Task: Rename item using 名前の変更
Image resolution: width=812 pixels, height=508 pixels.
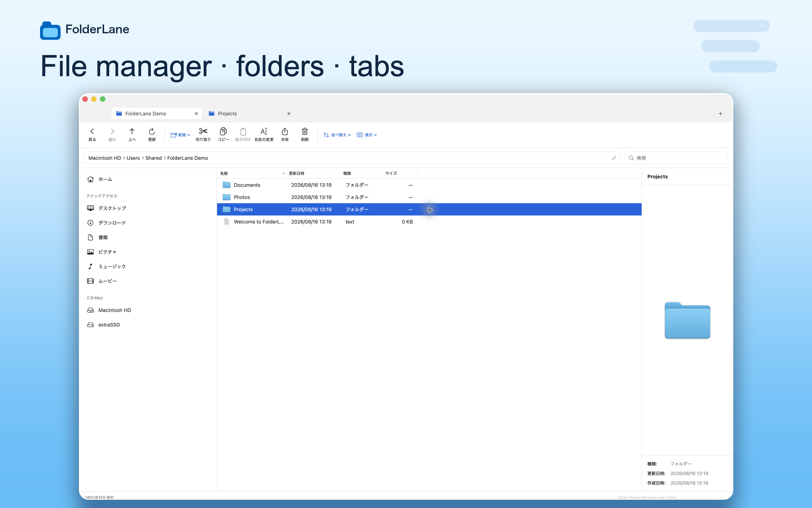Action: click(x=264, y=134)
